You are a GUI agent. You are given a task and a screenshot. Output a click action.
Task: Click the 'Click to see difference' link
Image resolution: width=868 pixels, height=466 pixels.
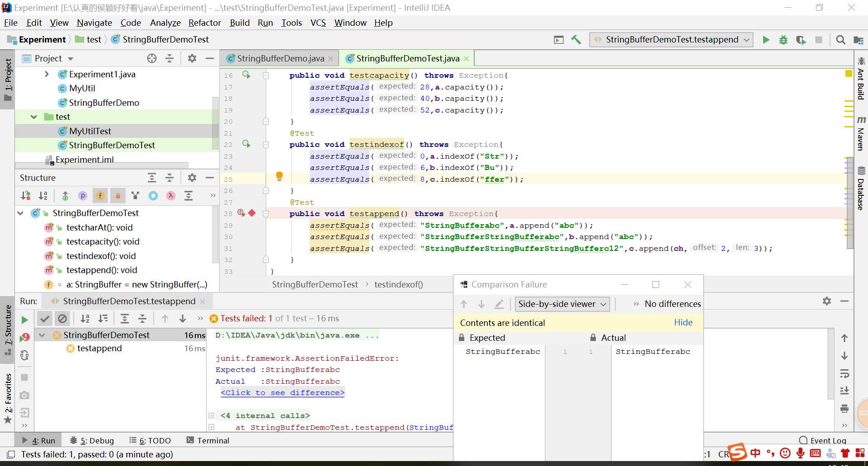pos(283,393)
